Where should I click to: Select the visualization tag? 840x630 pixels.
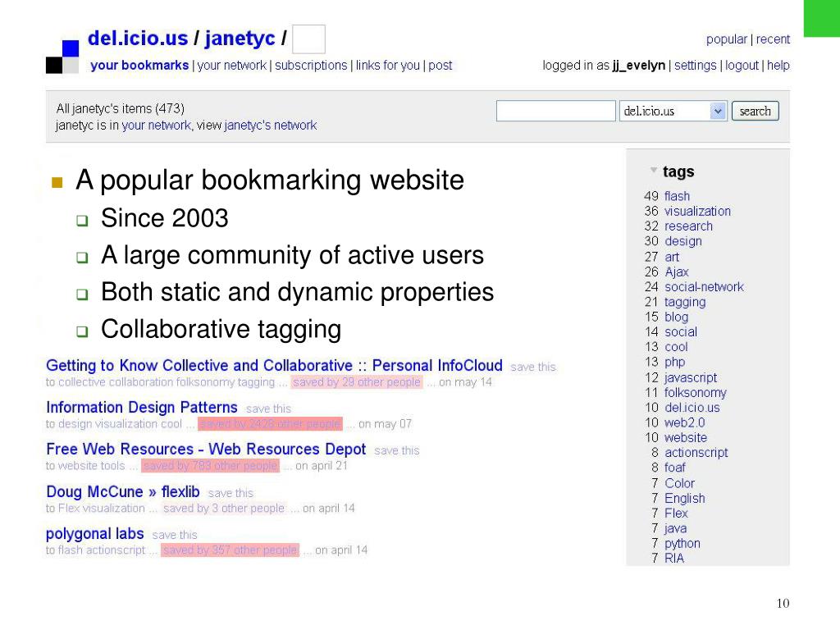point(697,211)
